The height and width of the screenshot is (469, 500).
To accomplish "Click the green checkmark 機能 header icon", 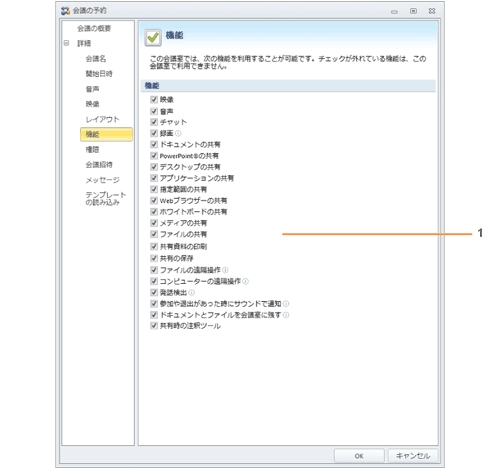I will click(x=153, y=37).
